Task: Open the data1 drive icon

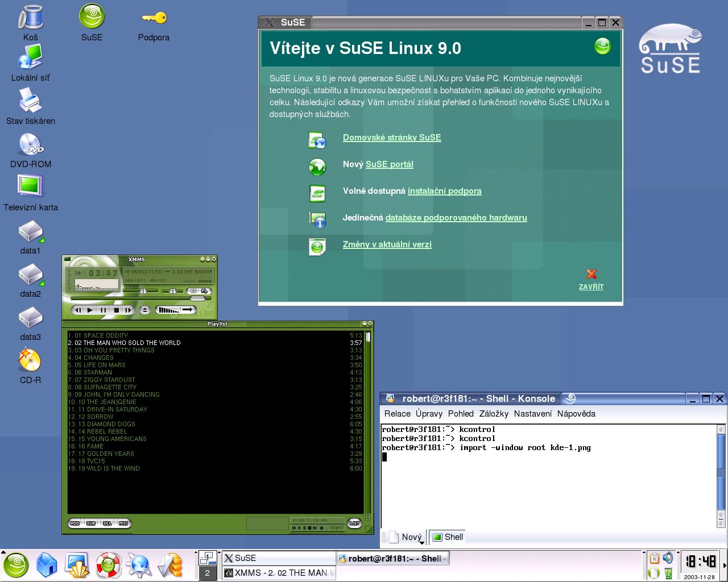Action: (x=31, y=237)
